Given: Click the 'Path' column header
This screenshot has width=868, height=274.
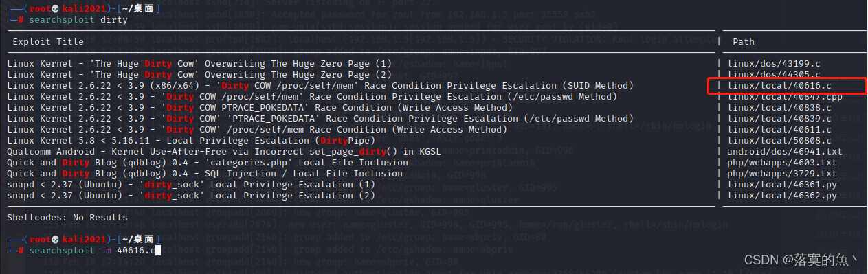Looking at the screenshot, I should point(744,42).
